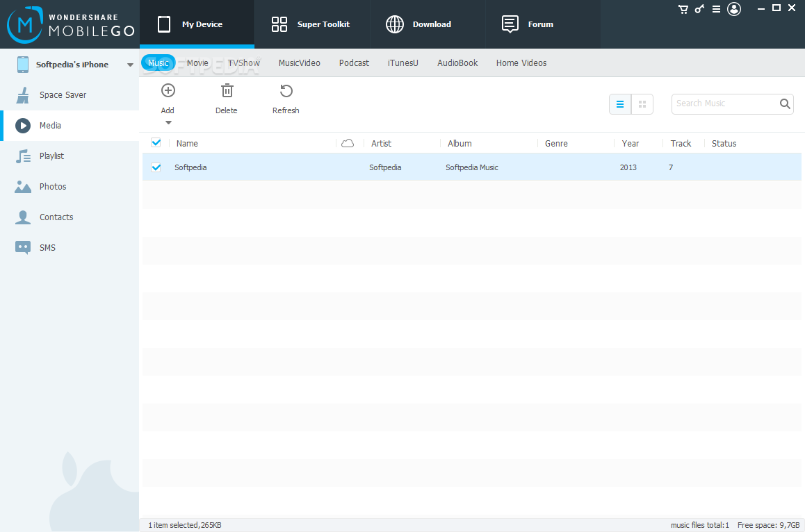The width and height of the screenshot is (805, 532).
Task: Sort by the Artist column header
Action: [381, 144]
